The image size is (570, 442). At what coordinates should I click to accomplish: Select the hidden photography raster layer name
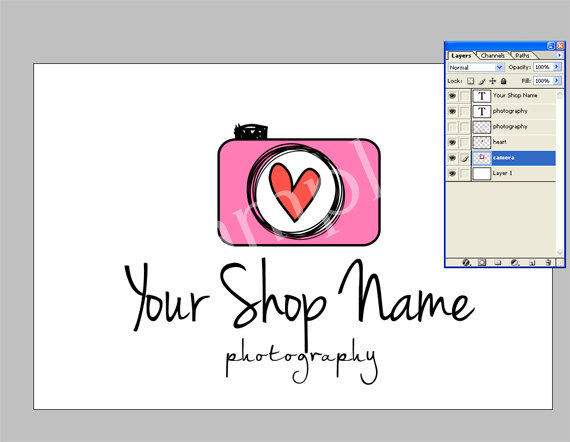[510, 126]
